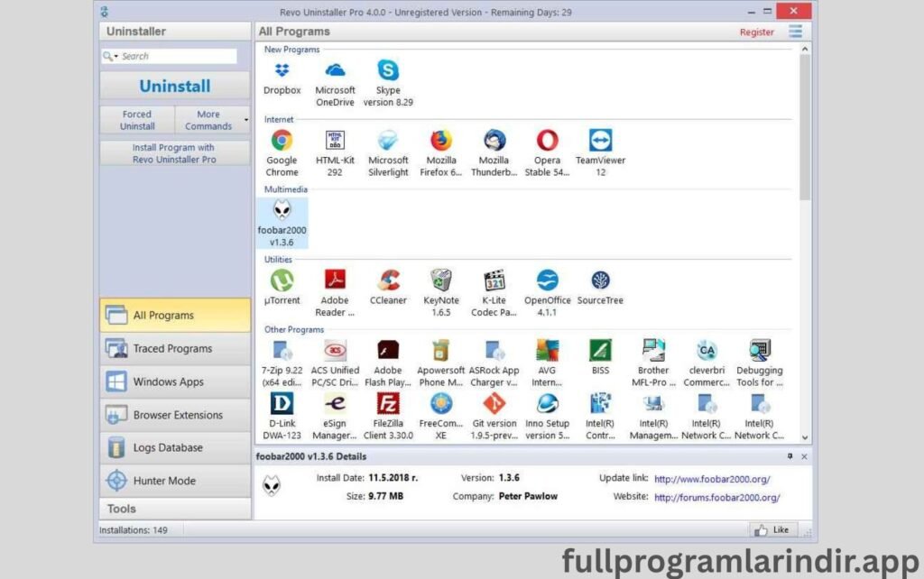Open the view options icon near Register

click(x=795, y=31)
